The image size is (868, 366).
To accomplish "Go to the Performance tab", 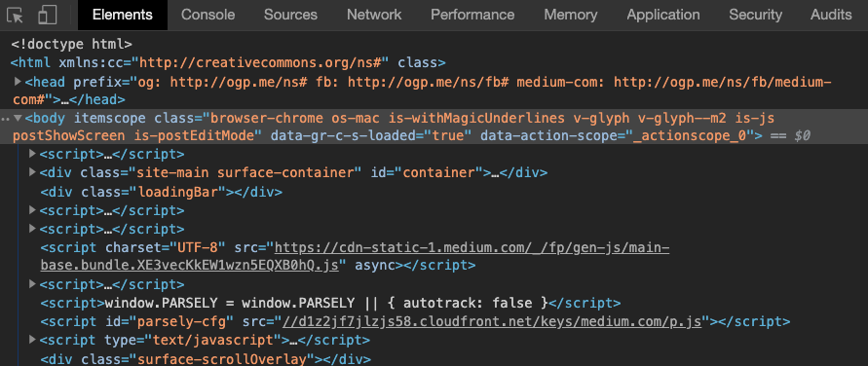I will [472, 15].
